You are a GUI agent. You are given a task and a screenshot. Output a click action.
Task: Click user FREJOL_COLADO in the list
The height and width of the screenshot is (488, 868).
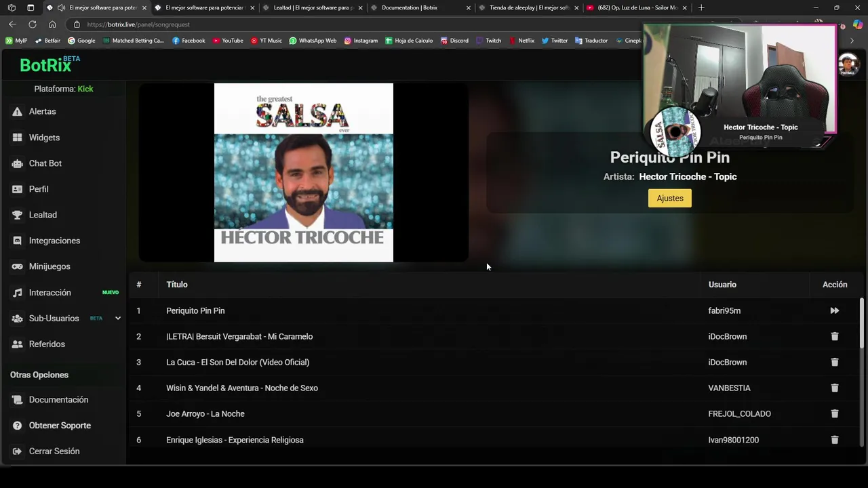(x=739, y=413)
